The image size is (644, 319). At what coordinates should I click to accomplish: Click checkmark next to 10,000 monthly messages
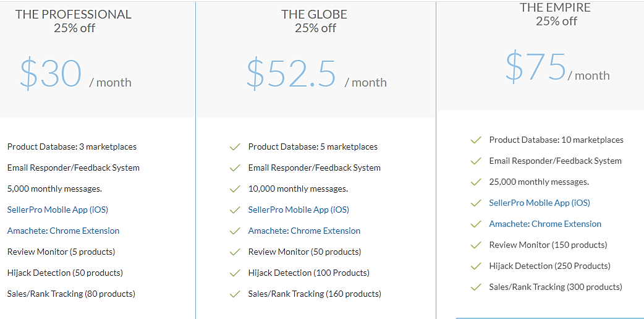(235, 189)
